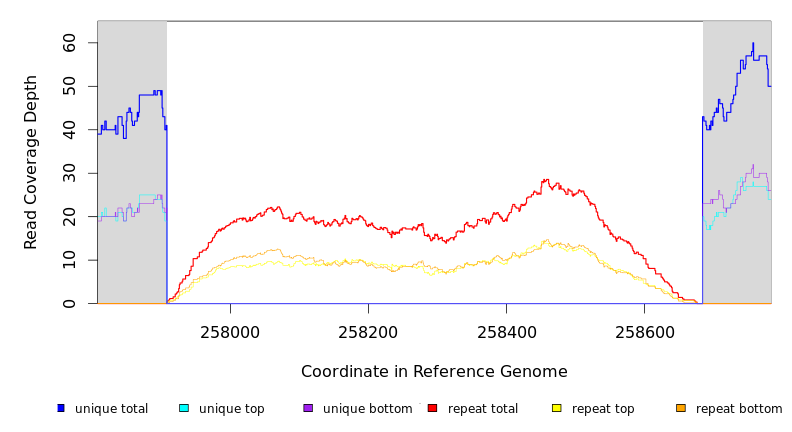Click the orange repeat bottom legend swatch

pyautogui.click(x=681, y=408)
